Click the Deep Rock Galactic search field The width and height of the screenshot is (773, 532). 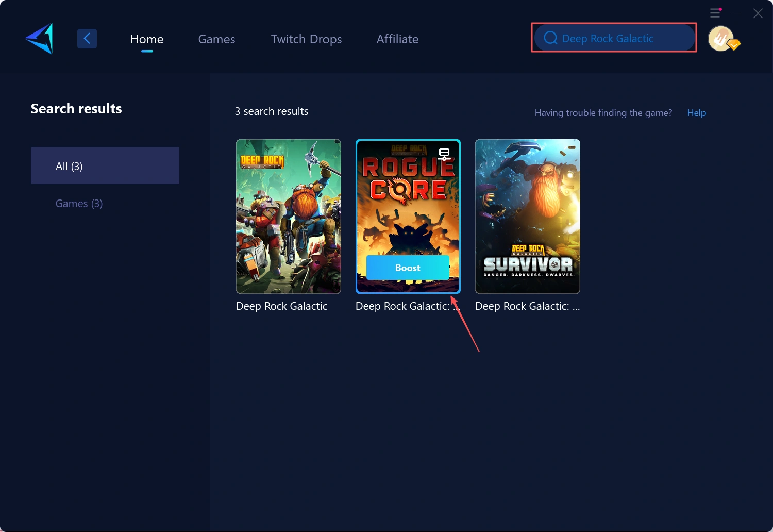614,38
